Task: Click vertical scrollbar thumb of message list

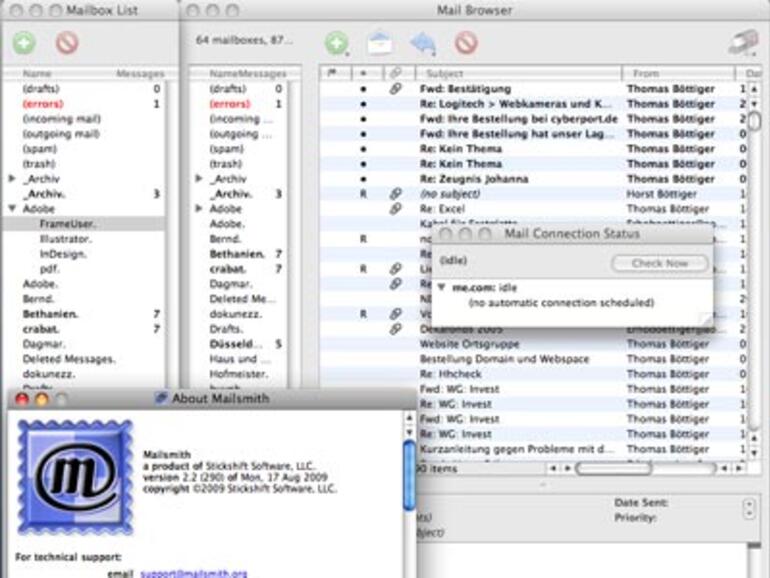Action: 755,120
